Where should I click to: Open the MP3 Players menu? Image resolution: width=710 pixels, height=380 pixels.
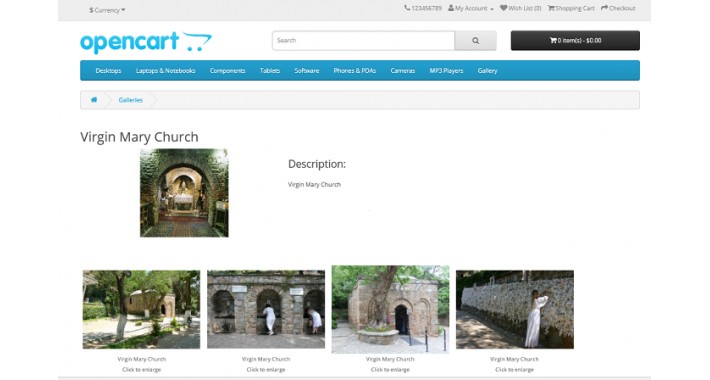446,71
